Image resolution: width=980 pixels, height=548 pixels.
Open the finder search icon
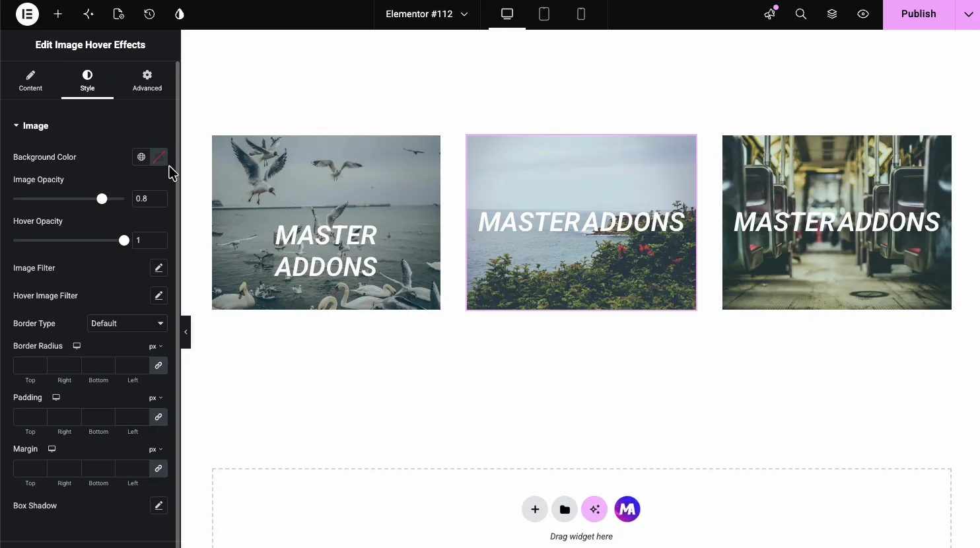pyautogui.click(x=801, y=14)
